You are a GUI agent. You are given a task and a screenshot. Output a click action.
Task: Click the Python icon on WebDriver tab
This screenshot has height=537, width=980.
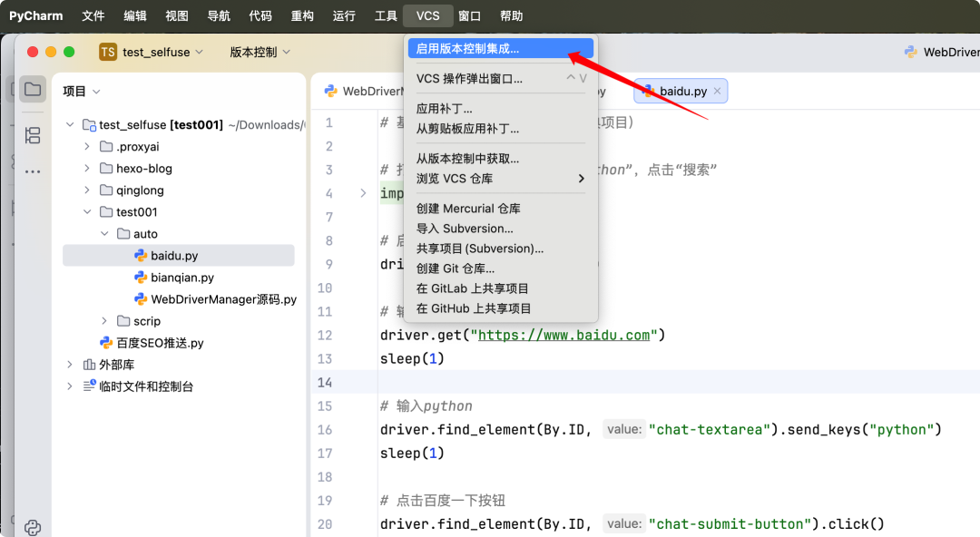(330, 92)
